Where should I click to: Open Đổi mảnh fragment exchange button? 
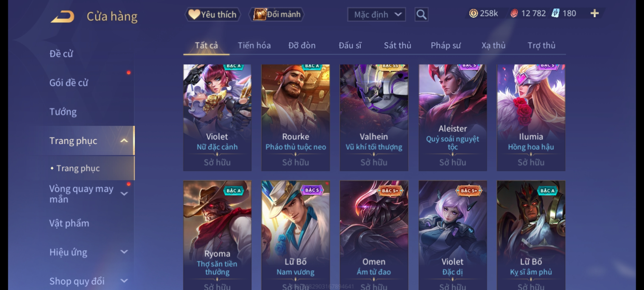[277, 14]
